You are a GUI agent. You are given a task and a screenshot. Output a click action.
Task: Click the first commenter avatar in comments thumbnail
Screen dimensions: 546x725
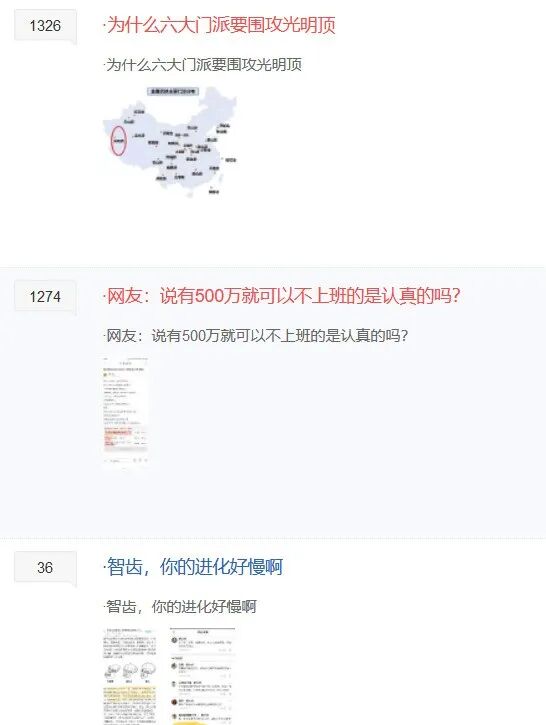tap(175, 640)
